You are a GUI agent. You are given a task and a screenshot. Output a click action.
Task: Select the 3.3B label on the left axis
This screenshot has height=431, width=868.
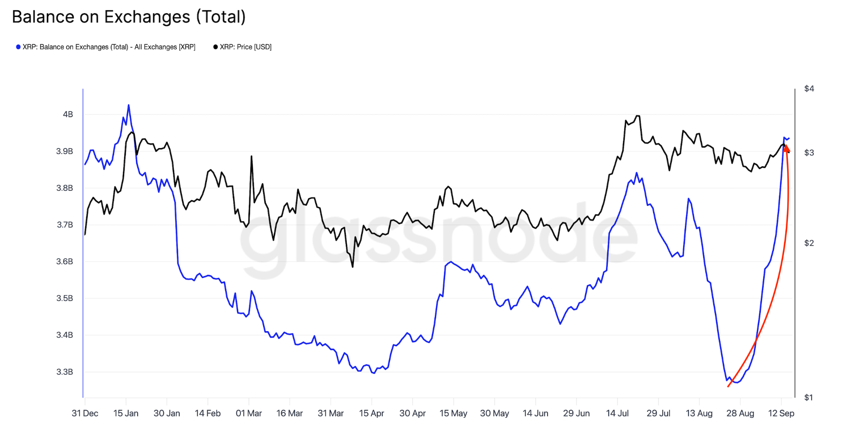[65, 372]
